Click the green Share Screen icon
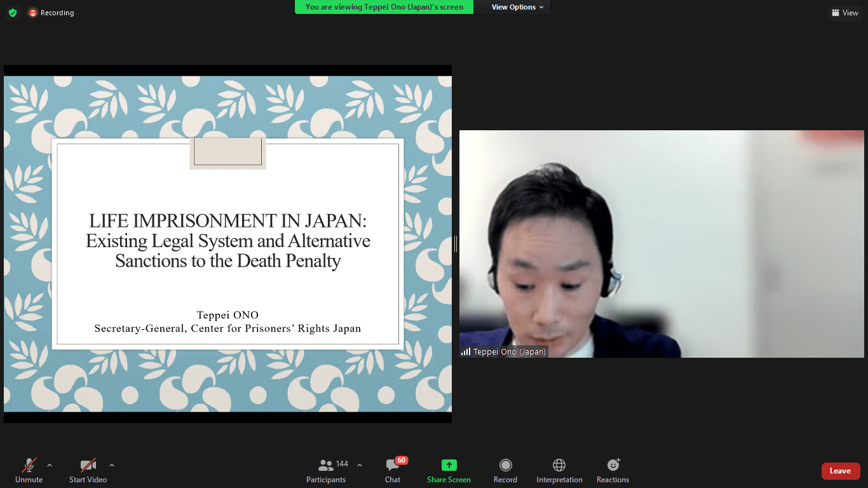The image size is (868, 488). coord(449,465)
